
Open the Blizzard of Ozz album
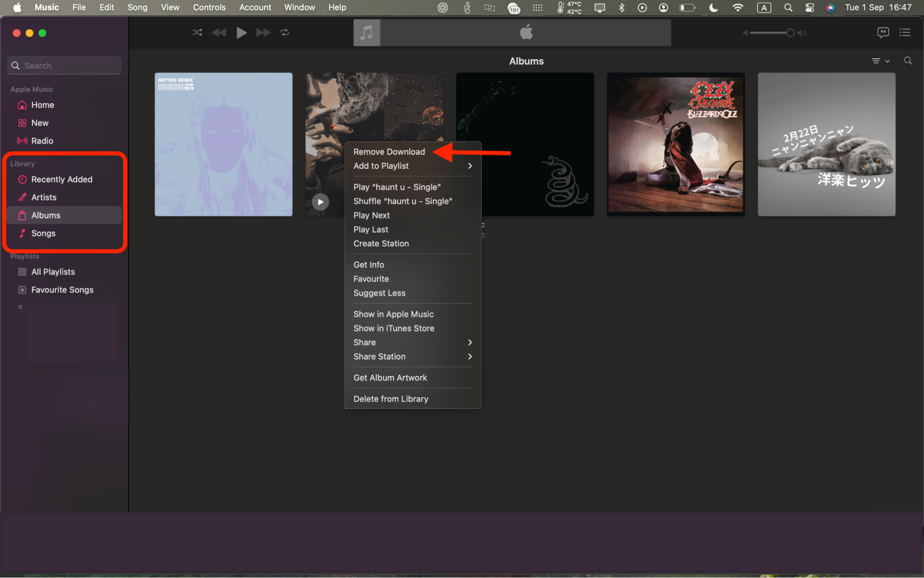(x=676, y=144)
